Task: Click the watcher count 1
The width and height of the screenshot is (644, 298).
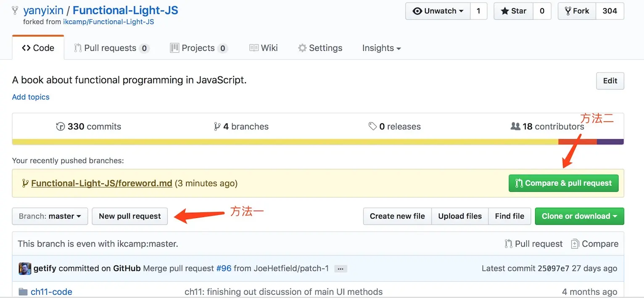Action: (478, 11)
